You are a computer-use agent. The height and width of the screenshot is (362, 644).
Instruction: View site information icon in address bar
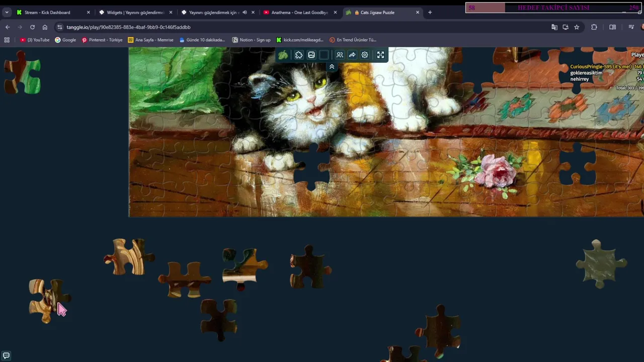pyautogui.click(x=60, y=27)
